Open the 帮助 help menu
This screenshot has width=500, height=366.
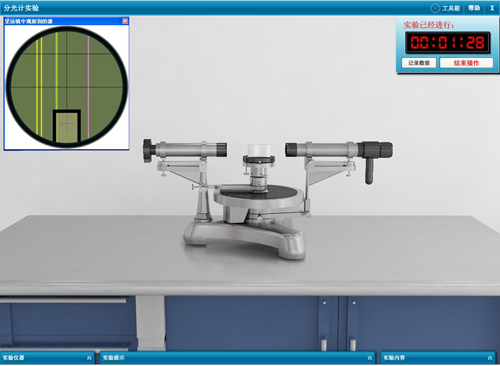(474, 8)
